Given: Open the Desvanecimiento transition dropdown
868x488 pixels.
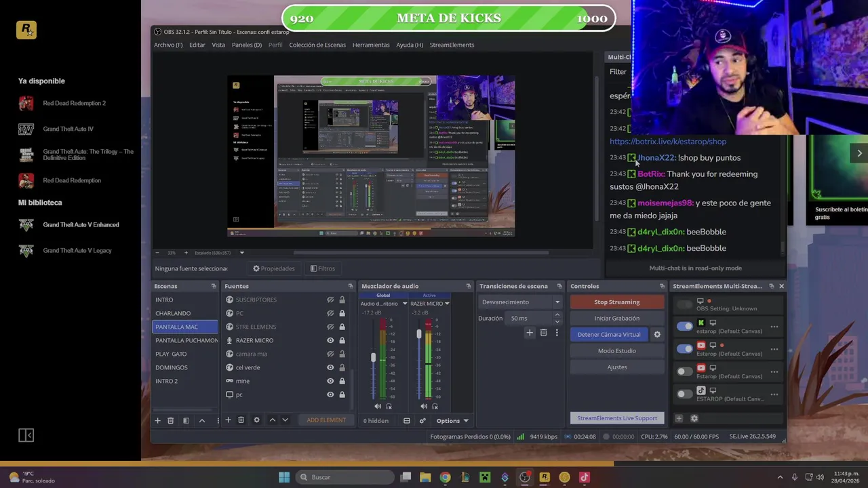Looking at the screenshot, I should coord(521,302).
